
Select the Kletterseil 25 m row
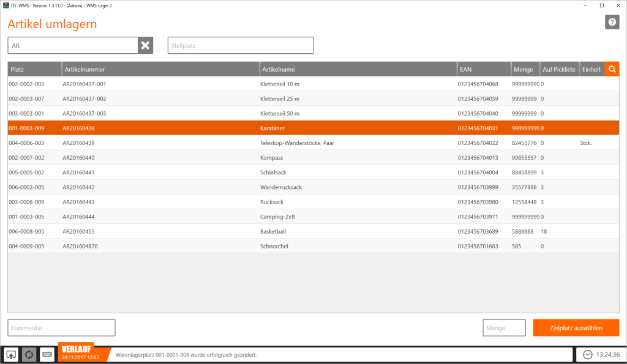[313, 98]
